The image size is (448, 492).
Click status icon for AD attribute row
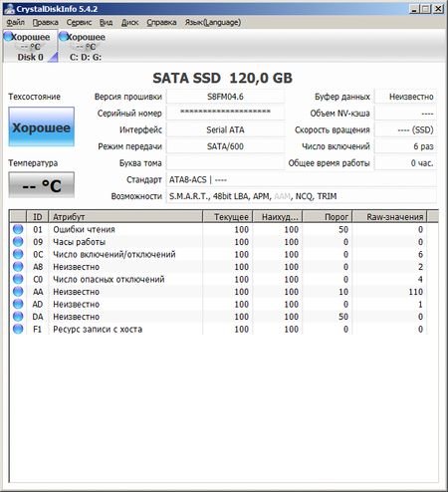coord(18,304)
